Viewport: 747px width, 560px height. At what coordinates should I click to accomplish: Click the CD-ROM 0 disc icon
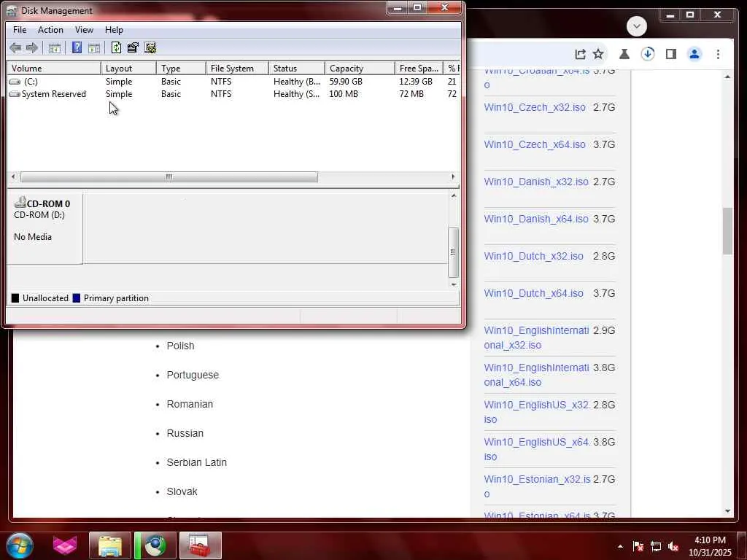pyautogui.click(x=20, y=203)
